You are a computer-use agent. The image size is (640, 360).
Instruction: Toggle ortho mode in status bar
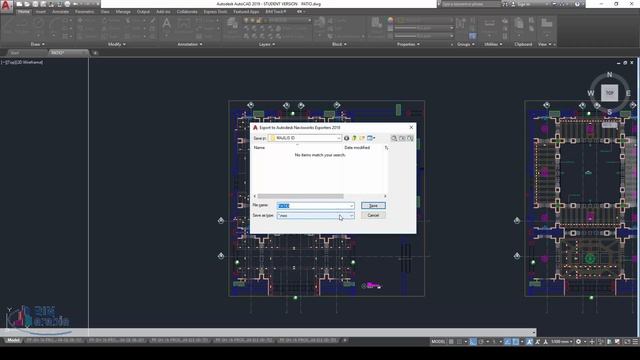point(473,342)
